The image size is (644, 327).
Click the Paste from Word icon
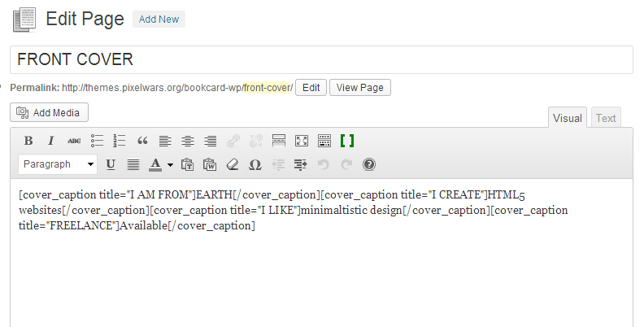(x=210, y=164)
